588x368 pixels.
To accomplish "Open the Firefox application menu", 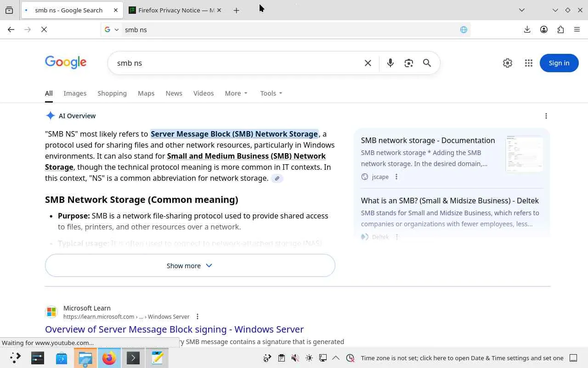I will 577,29.
